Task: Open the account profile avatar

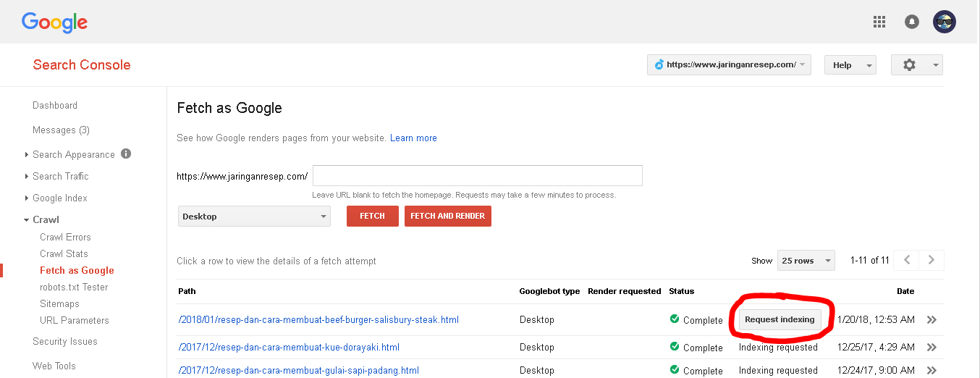Action: (x=945, y=22)
